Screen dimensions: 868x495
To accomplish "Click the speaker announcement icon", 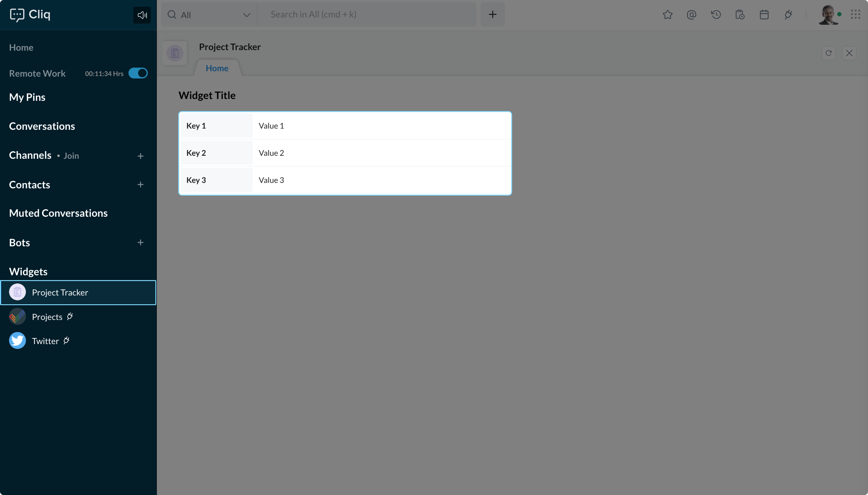I will click(x=142, y=15).
